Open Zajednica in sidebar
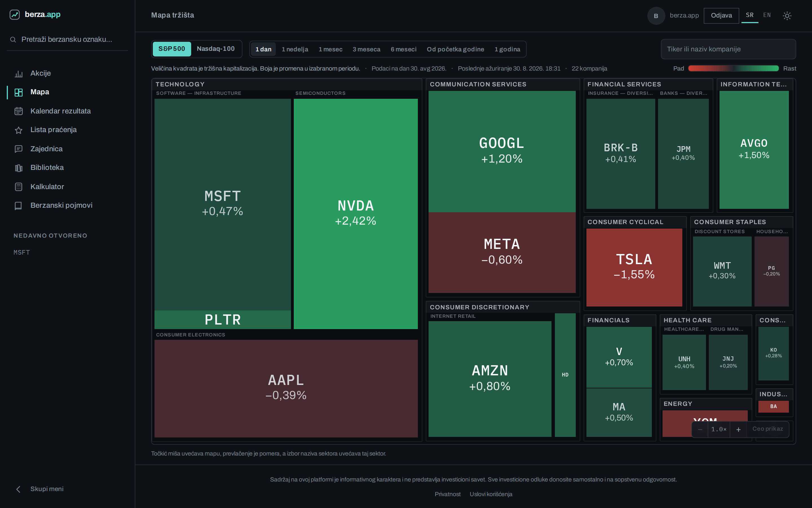The image size is (812, 508). (x=67, y=149)
